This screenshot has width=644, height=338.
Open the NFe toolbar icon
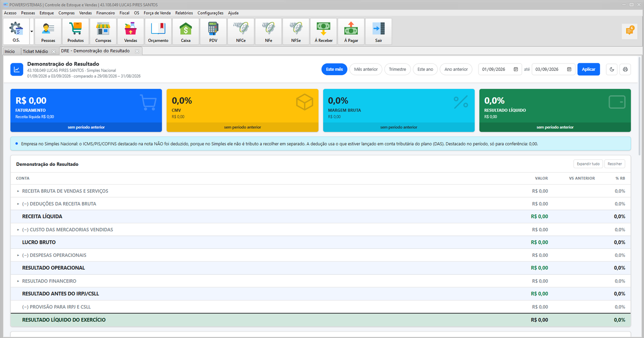pyautogui.click(x=268, y=31)
